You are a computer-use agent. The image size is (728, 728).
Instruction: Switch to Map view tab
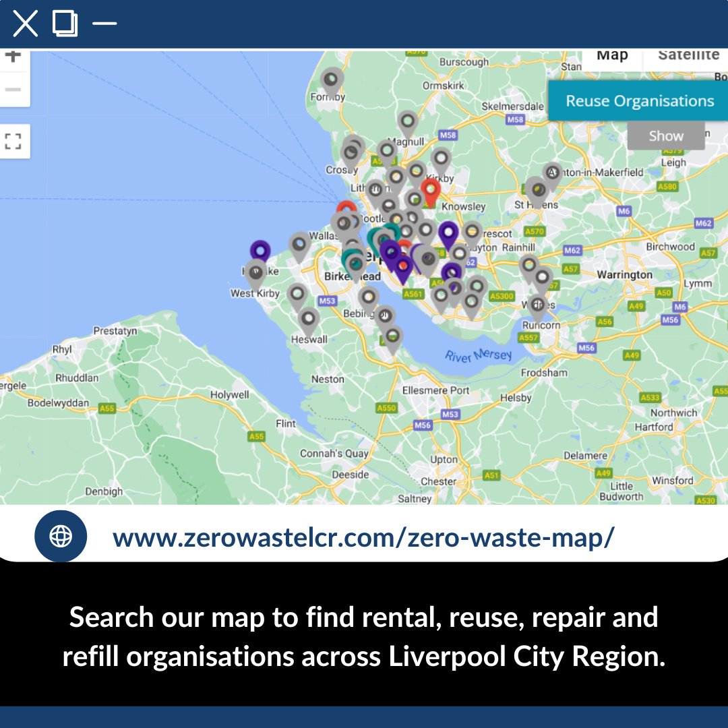click(x=612, y=56)
